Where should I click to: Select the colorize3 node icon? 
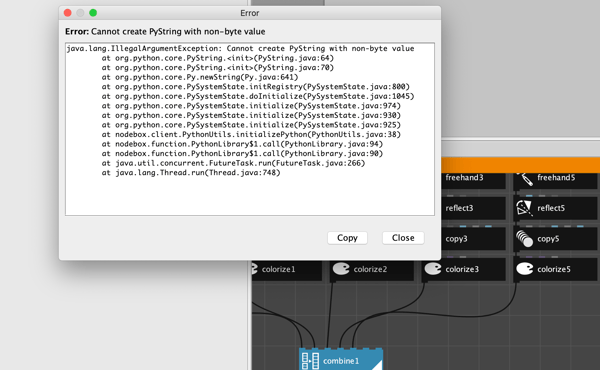point(433,269)
